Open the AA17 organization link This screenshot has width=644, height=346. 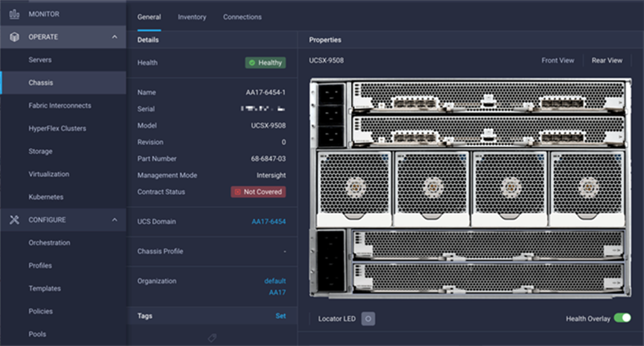[x=277, y=293]
